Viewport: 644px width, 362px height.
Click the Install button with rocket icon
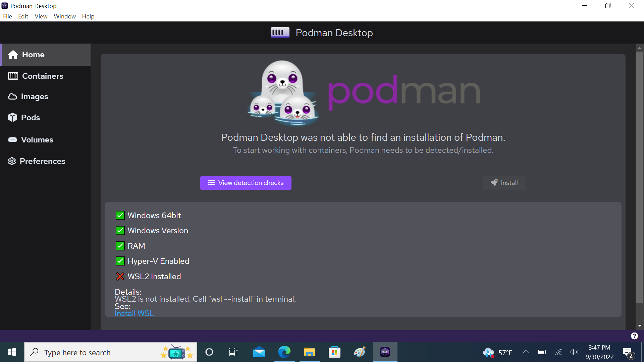(504, 183)
